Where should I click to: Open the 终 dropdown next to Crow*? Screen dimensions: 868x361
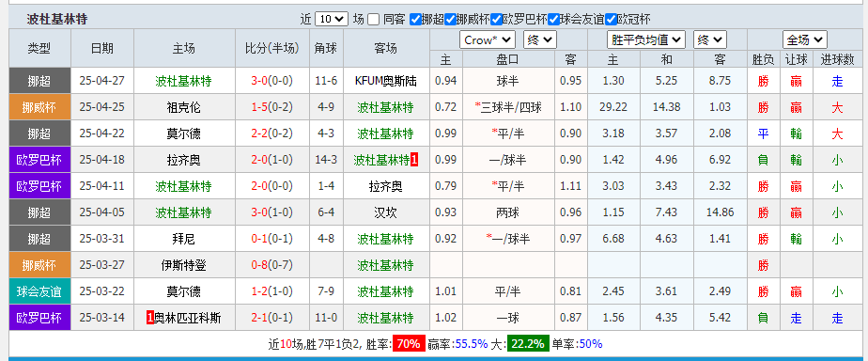click(540, 39)
